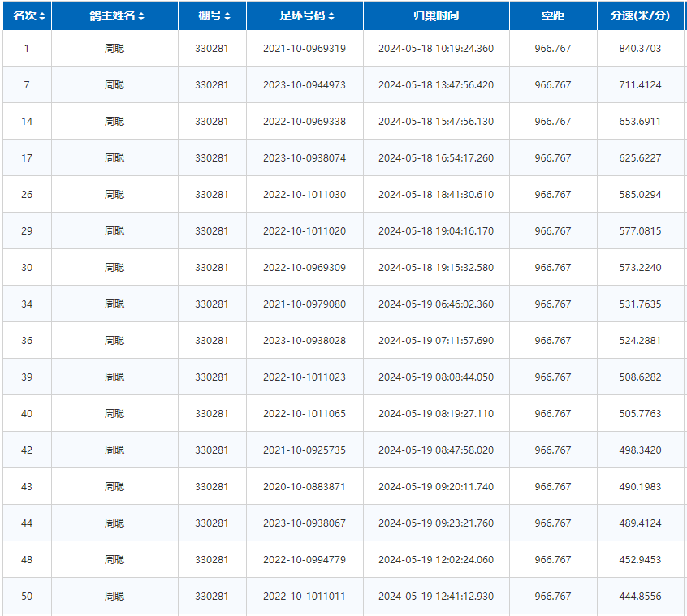Click the 归巢时间 column header

436,16
